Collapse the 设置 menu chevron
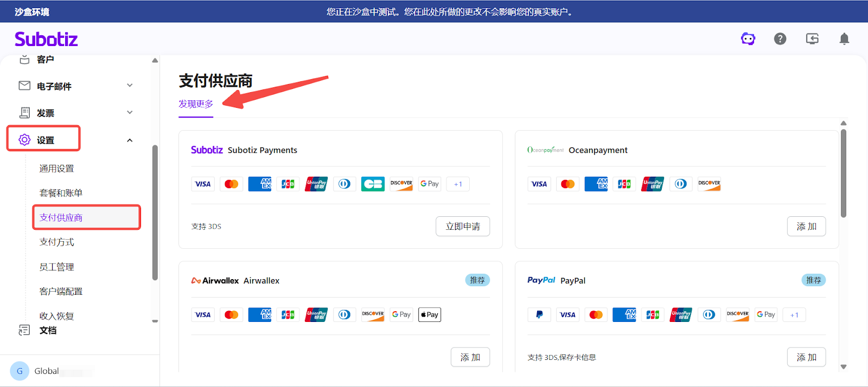The height and width of the screenshot is (387, 868). (130, 140)
